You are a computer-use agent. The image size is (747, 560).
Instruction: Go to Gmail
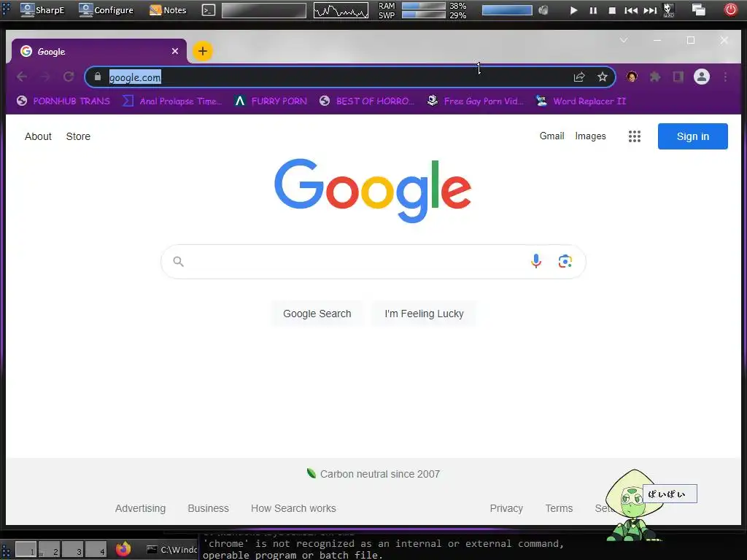[x=551, y=136]
